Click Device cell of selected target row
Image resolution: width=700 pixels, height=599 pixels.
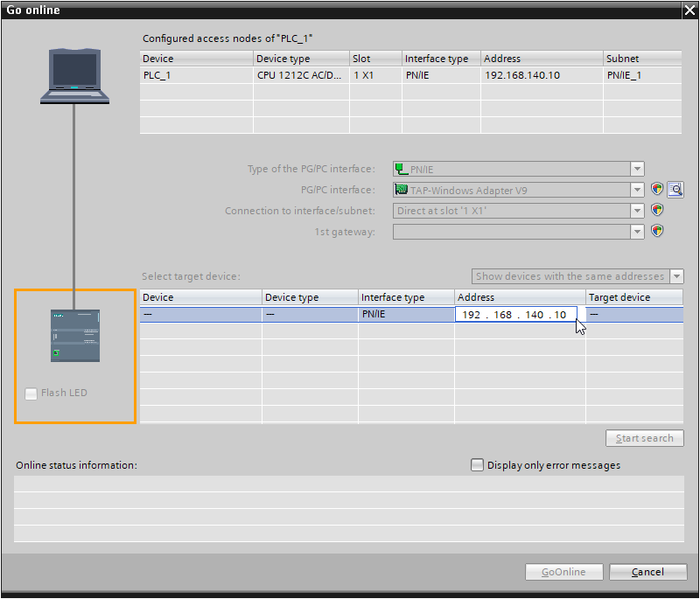[x=201, y=315]
